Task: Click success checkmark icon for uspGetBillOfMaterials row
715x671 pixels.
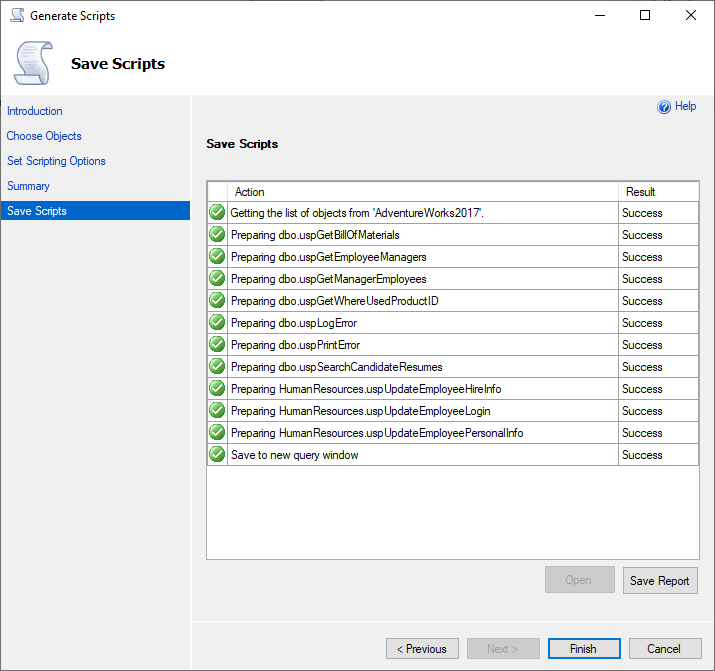Action: click(217, 235)
